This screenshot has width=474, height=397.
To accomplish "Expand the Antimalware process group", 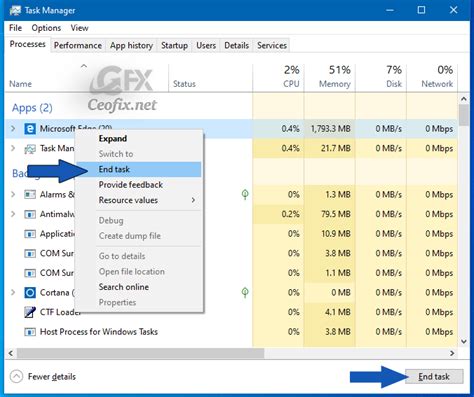I will [13, 214].
